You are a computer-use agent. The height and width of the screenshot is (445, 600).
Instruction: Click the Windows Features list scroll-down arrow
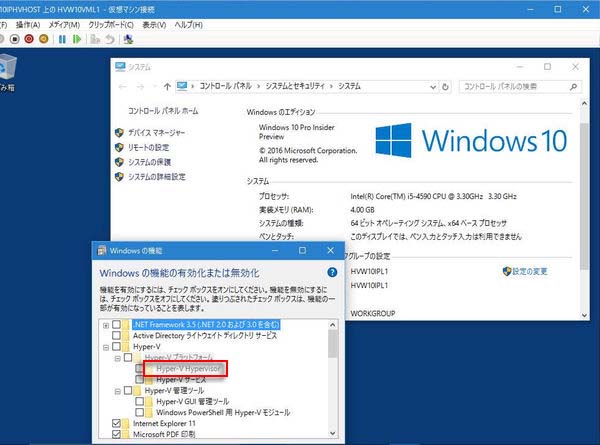pyautogui.click(x=333, y=433)
